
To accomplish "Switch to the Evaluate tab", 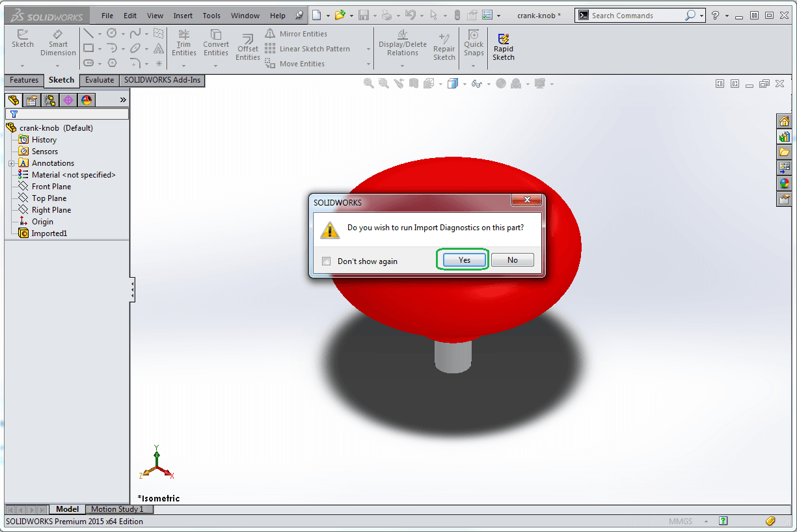I will coord(100,80).
